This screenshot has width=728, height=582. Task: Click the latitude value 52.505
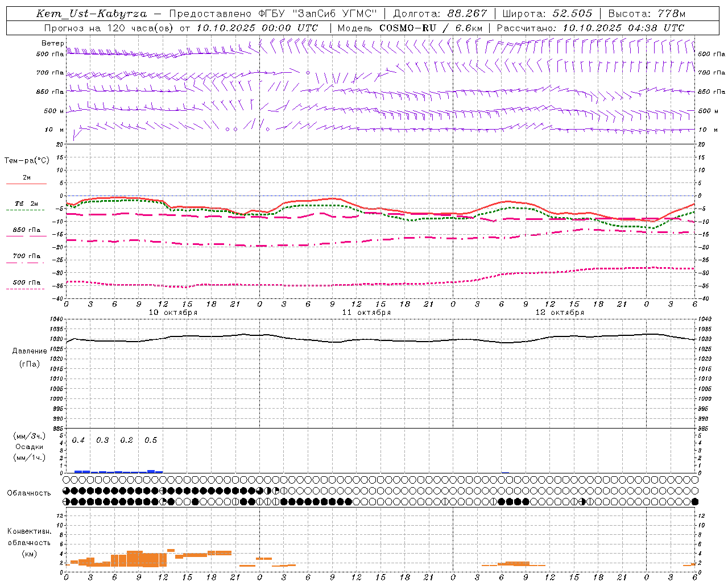point(572,14)
